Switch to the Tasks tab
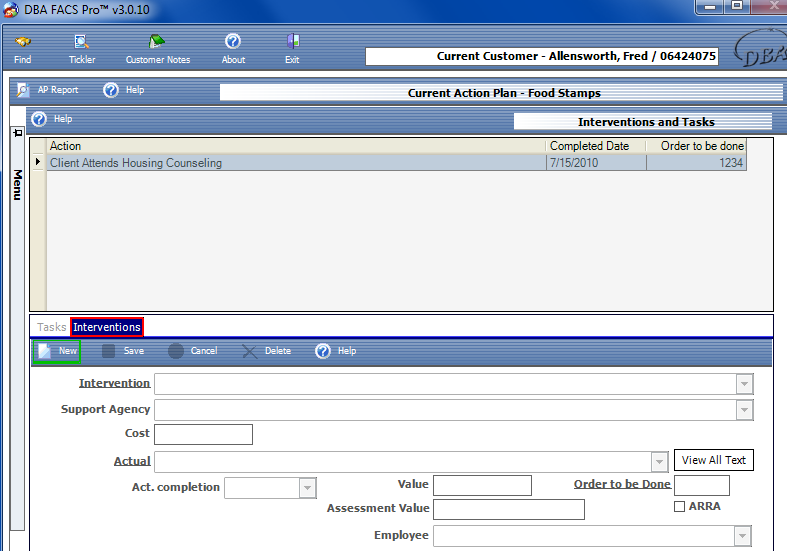 coord(51,327)
